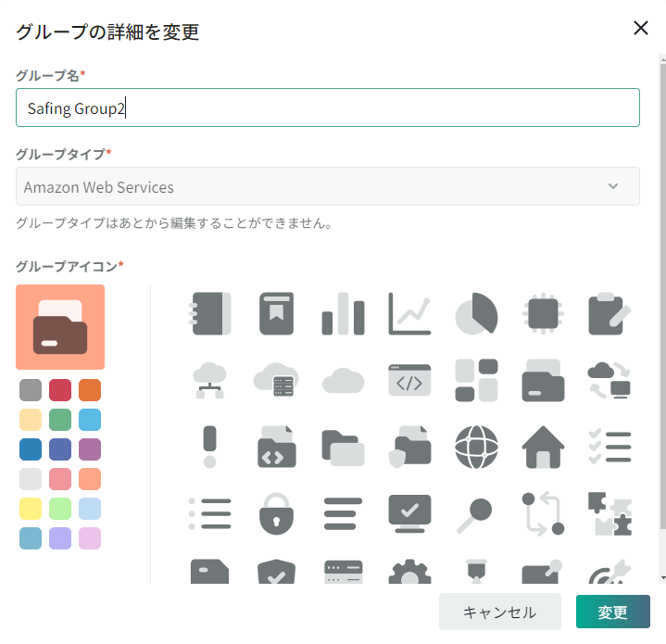This screenshot has height=644, width=666.
Task: Pick the shield checkmark icon
Action: [x=277, y=572]
